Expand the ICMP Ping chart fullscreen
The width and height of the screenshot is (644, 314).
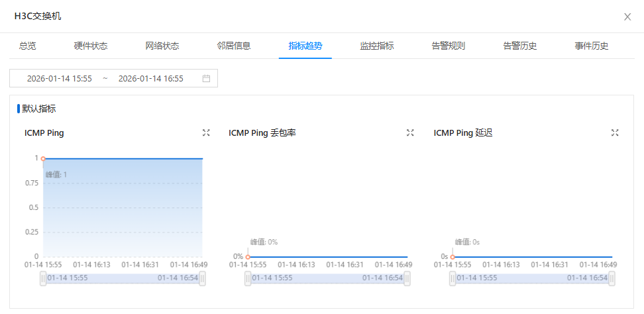206,132
